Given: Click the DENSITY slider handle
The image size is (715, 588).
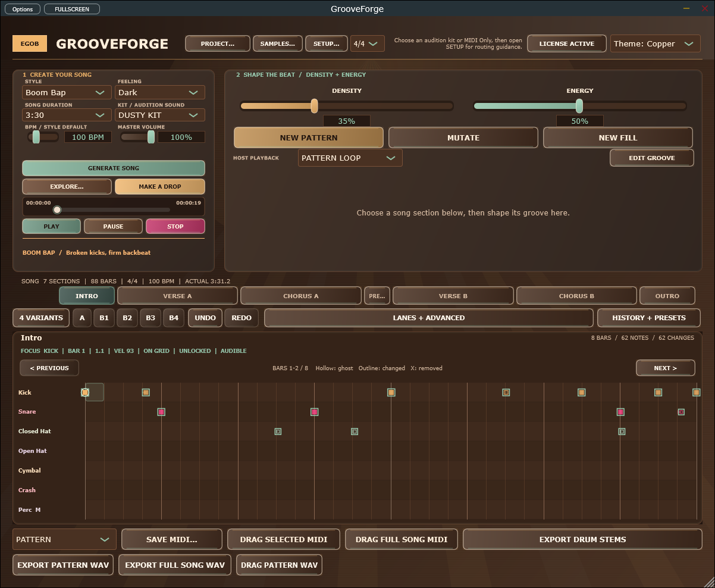Looking at the screenshot, I should 314,106.
